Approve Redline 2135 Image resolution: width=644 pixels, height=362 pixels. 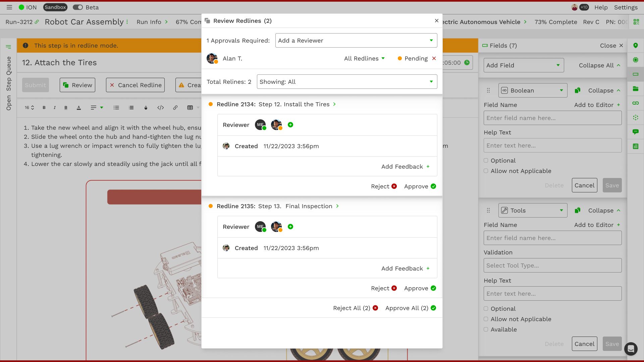tap(420, 288)
